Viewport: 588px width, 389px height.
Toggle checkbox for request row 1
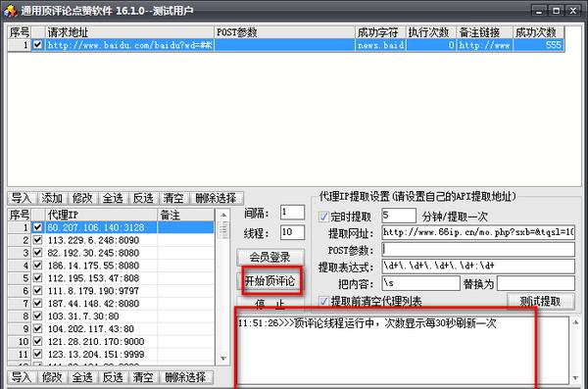click(37, 45)
